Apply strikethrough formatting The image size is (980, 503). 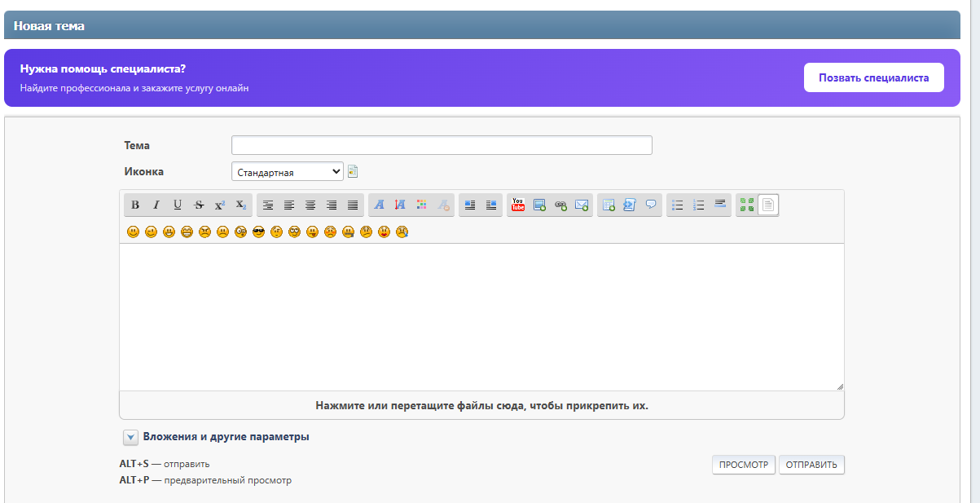click(x=199, y=205)
